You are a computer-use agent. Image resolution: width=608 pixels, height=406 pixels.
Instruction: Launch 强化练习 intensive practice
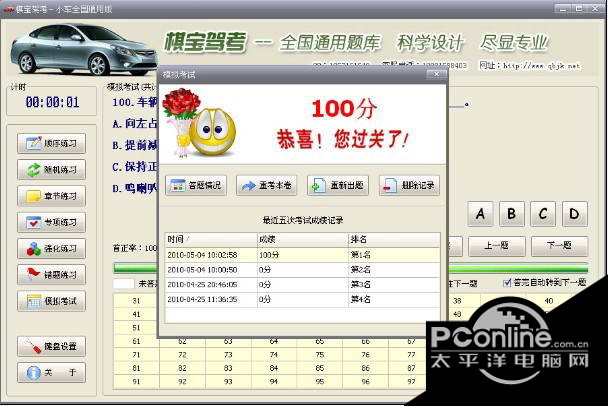point(52,249)
